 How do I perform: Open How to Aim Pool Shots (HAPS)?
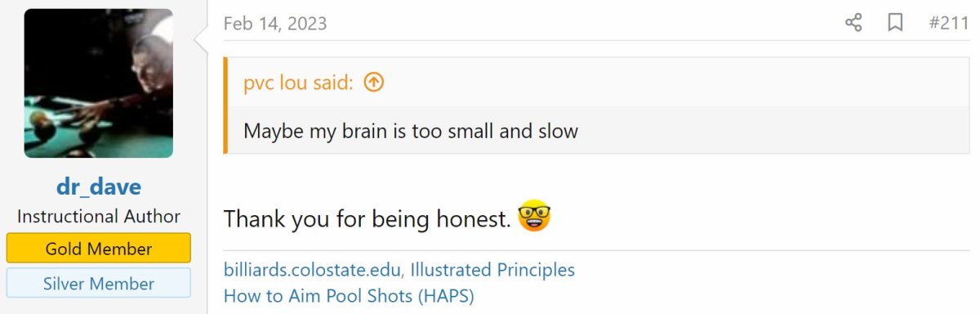349,295
